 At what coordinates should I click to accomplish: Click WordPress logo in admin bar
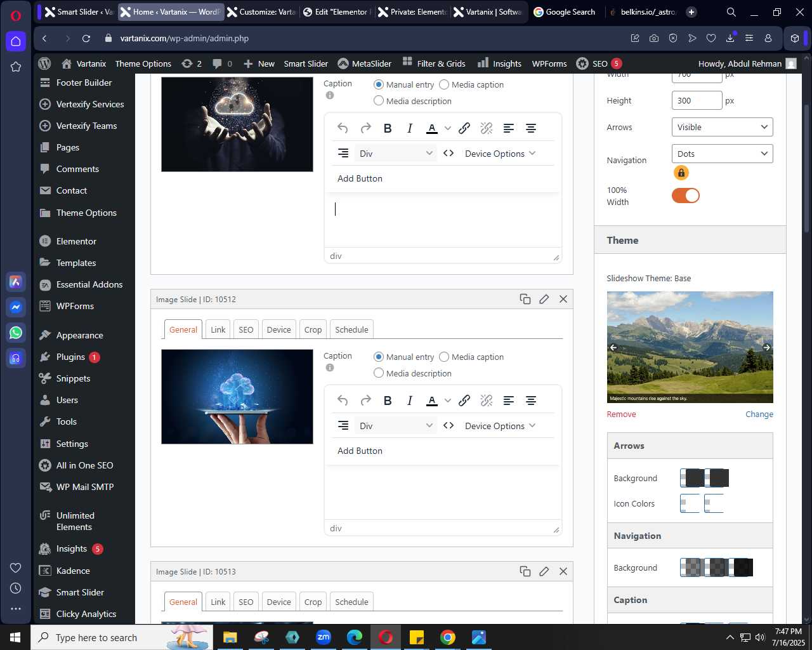(x=44, y=63)
